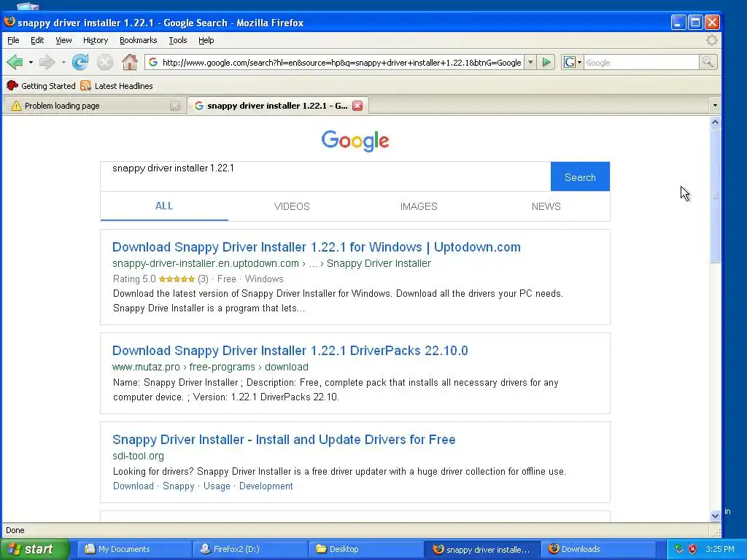747x560 pixels.
Task: Click the Download sitelink under sdi-tool.org
Action: click(133, 486)
